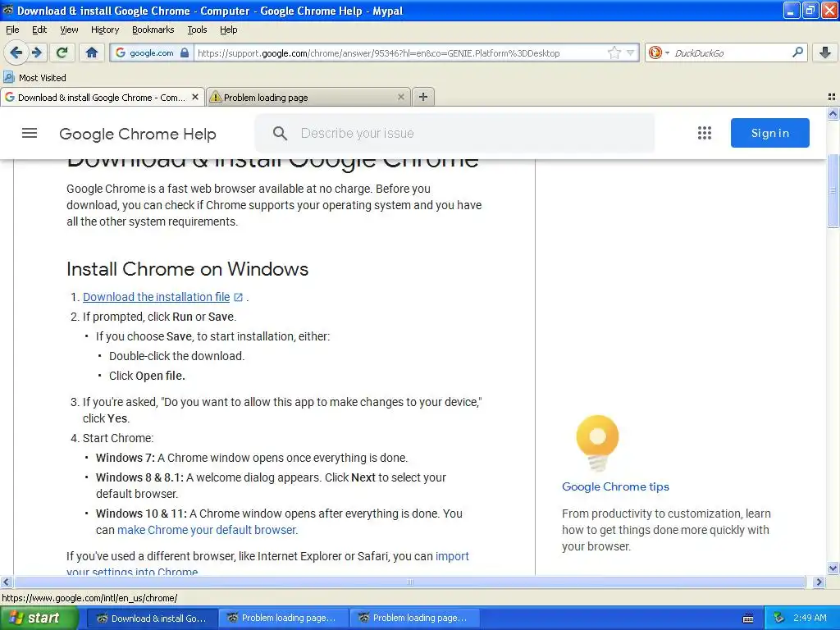Screen dimensions: 840x630
Task: Open the View menu
Action: (69, 30)
